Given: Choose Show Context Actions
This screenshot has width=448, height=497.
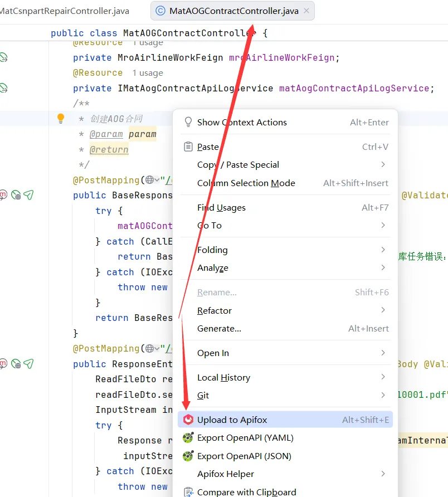Looking at the screenshot, I should tap(285, 123).
